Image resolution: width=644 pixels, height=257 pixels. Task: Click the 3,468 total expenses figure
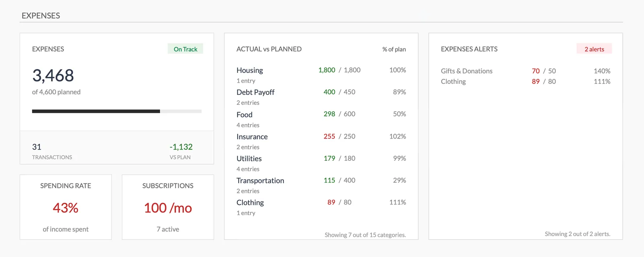click(53, 76)
